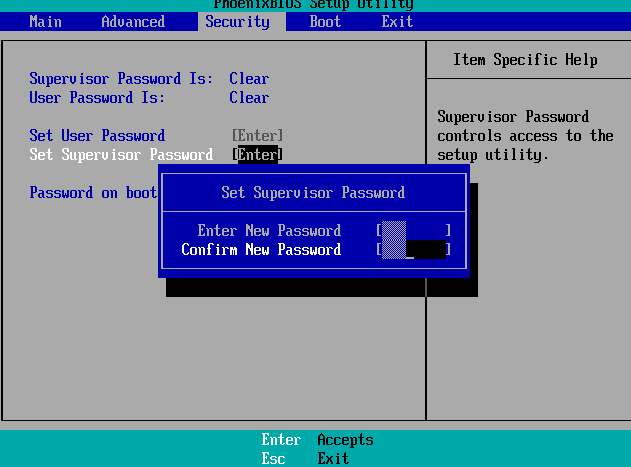Click the Enter New Password label

coord(269,230)
